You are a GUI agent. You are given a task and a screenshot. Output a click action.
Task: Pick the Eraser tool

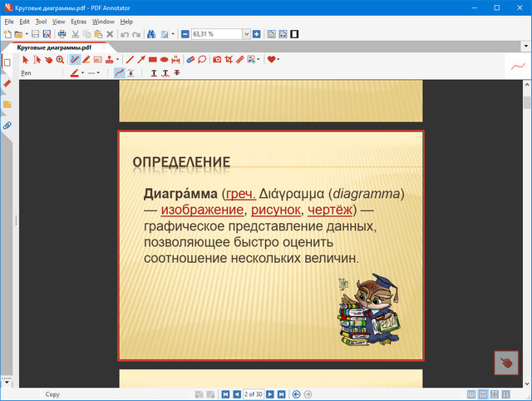190,60
